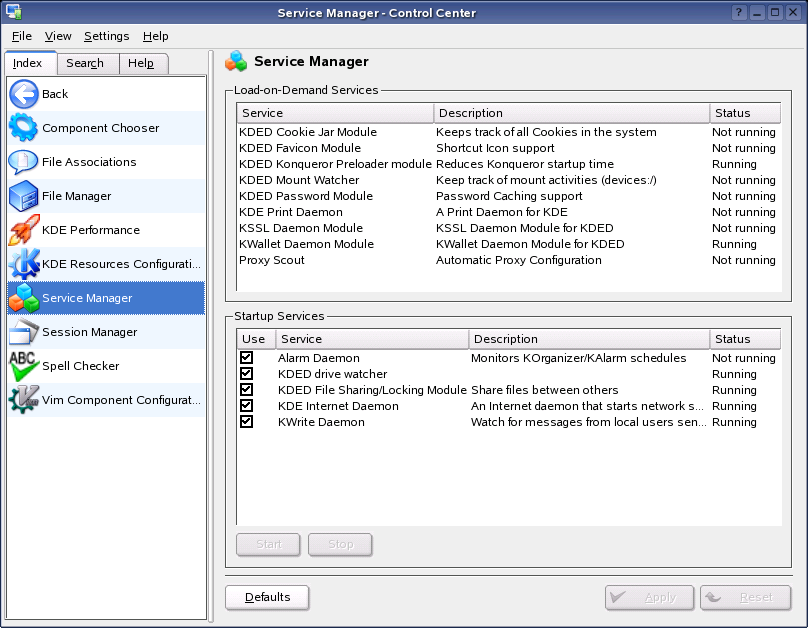Screen dimensions: 808x628
Task: Select the KDE Print Daemon row
Action: point(509,212)
